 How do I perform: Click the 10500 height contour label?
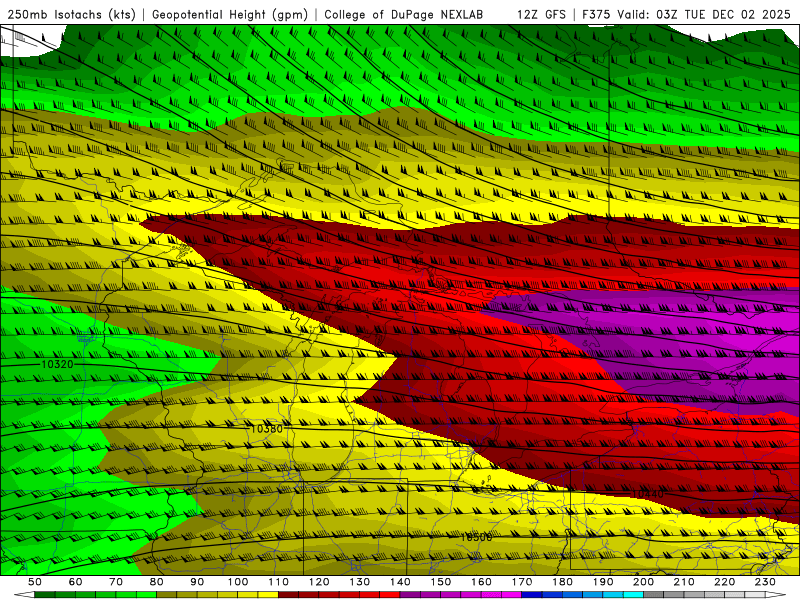pyautogui.click(x=476, y=537)
